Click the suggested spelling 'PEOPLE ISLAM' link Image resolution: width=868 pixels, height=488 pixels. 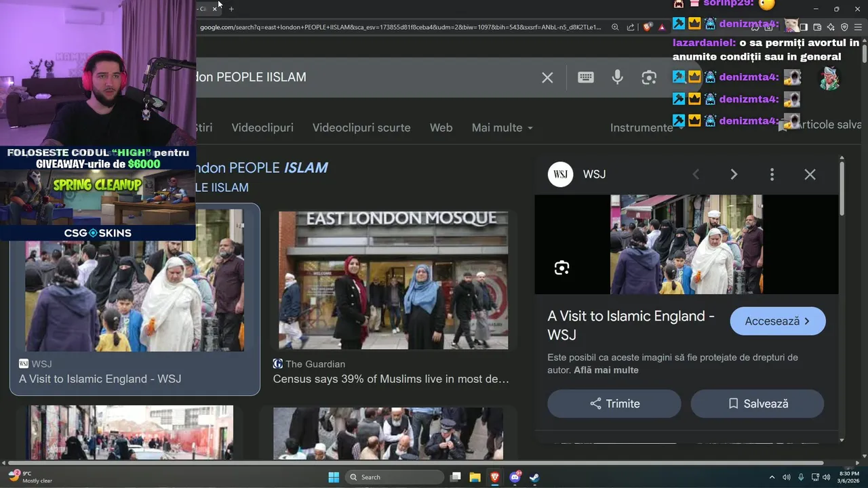[x=261, y=167]
